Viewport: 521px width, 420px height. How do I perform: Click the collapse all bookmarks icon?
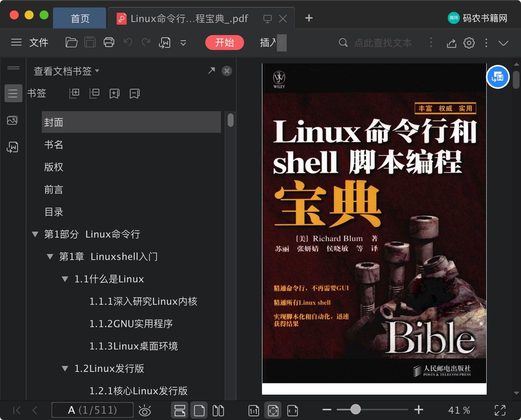pyautogui.click(x=94, y=93)
